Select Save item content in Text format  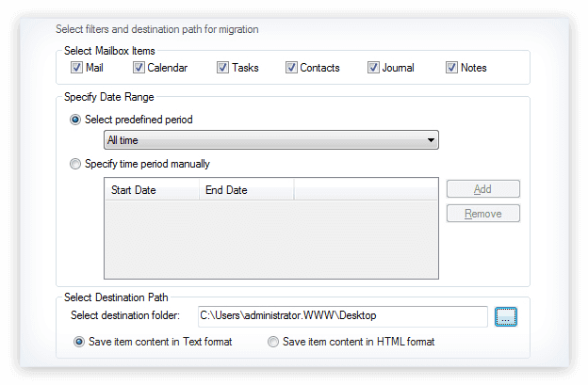78,342
